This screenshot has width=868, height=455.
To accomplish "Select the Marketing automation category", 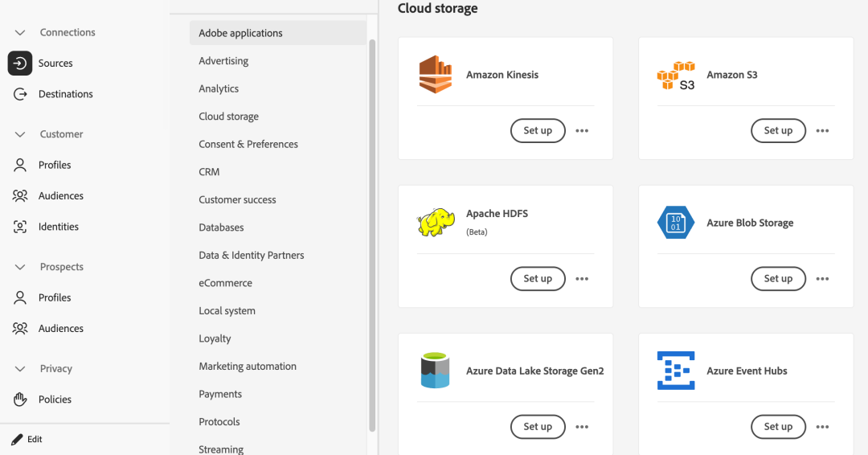I will (248, 367).
